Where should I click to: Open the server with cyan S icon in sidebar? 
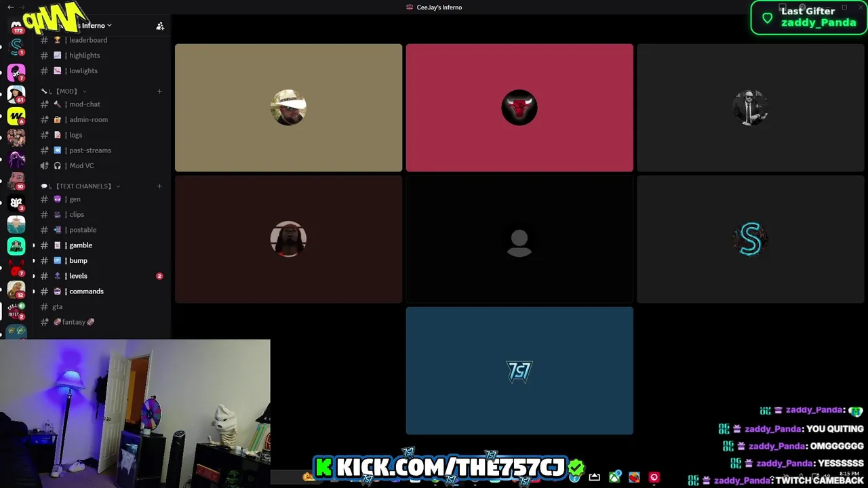point(16,48)
